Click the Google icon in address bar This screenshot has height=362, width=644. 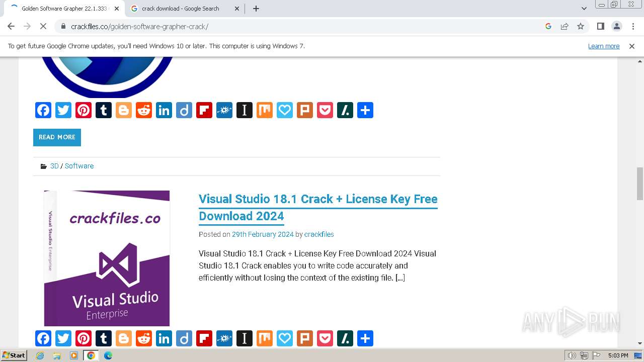548,26
